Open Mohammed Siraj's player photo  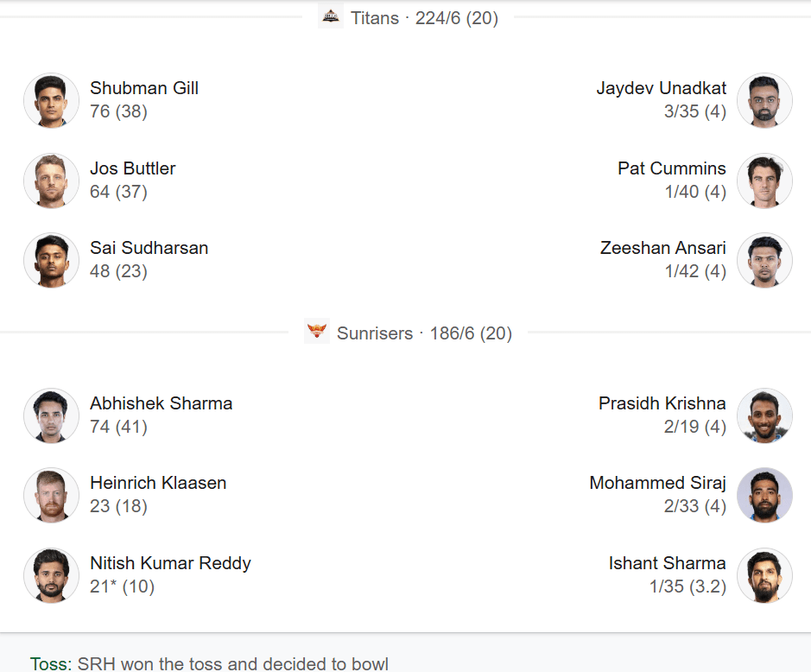point(764,495)
